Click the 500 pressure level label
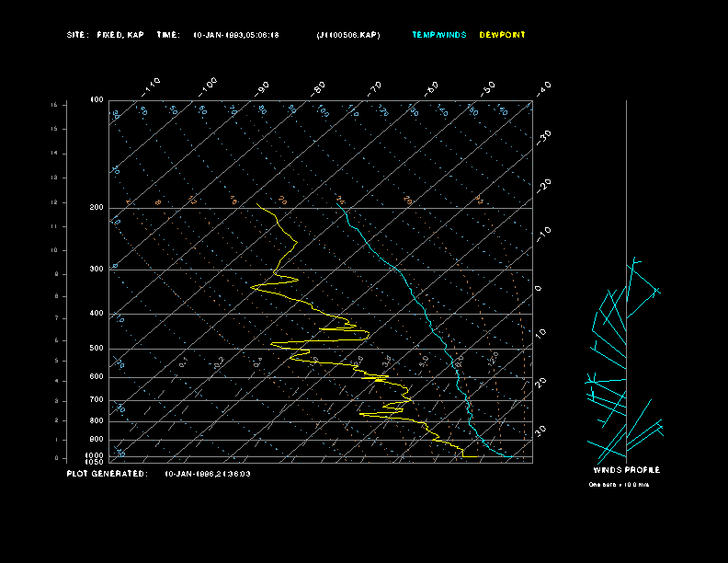The height and width of the screenshot is (563, 728). click(97, 348)
